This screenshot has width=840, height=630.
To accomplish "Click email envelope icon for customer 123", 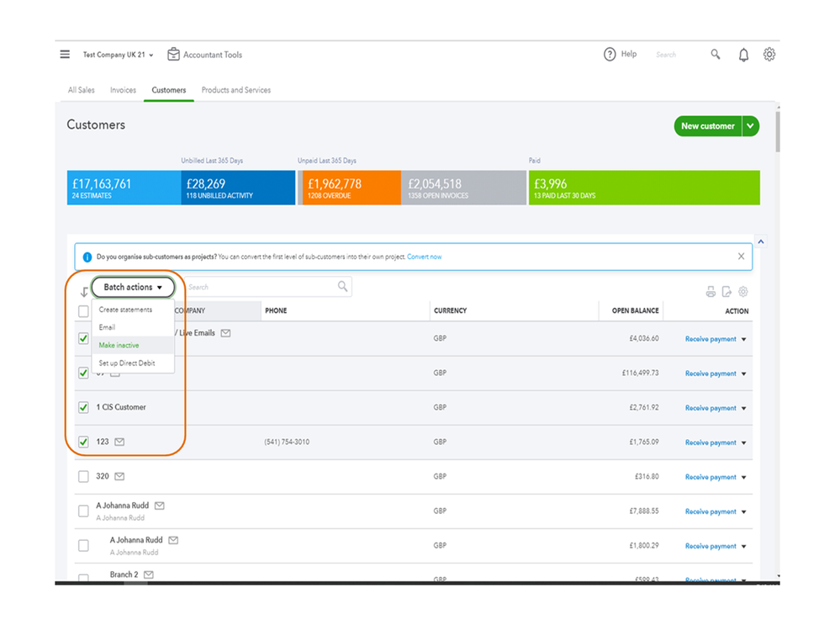I will [x=119, y=442].
